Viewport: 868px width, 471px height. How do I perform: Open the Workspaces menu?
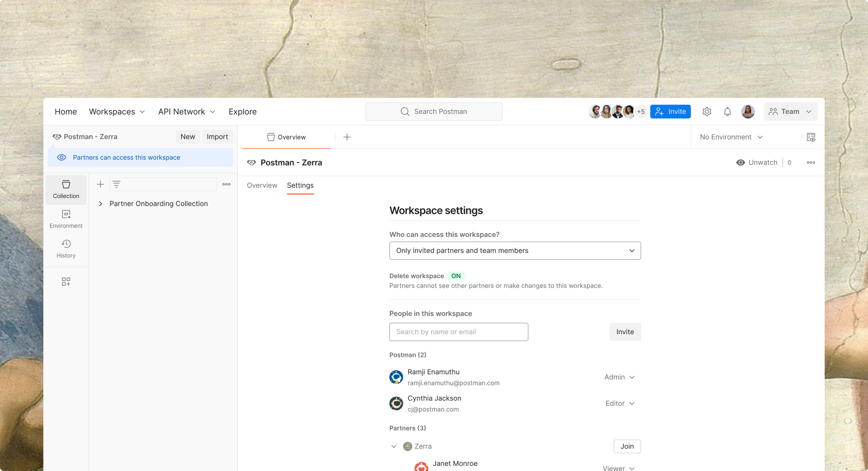pos(117,111)
